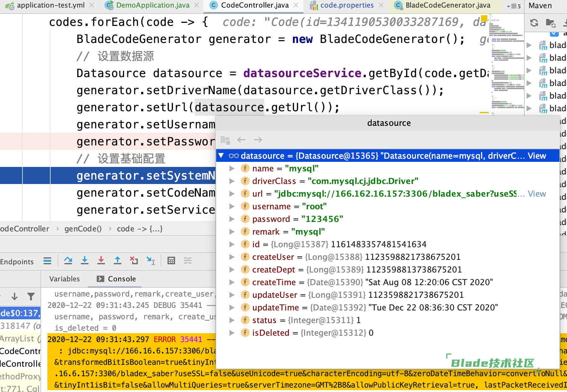Click the new watch icon in the datasource popup

(225, 140)
